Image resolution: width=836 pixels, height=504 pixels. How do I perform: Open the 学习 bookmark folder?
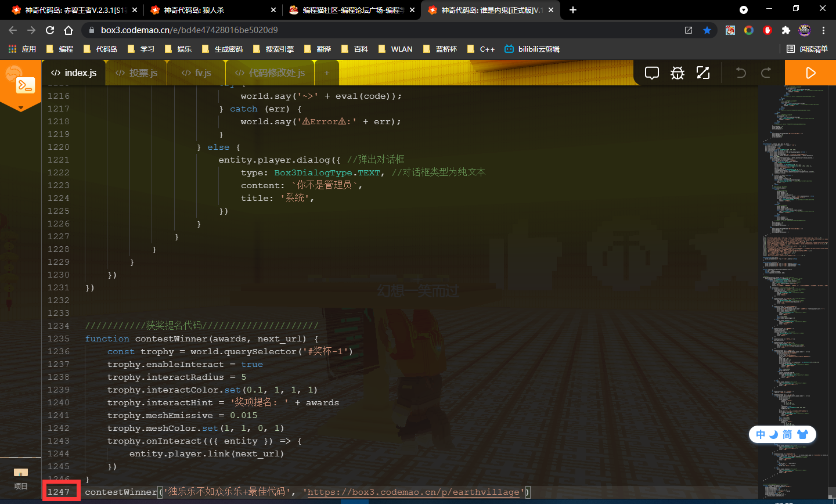(141, 49)
